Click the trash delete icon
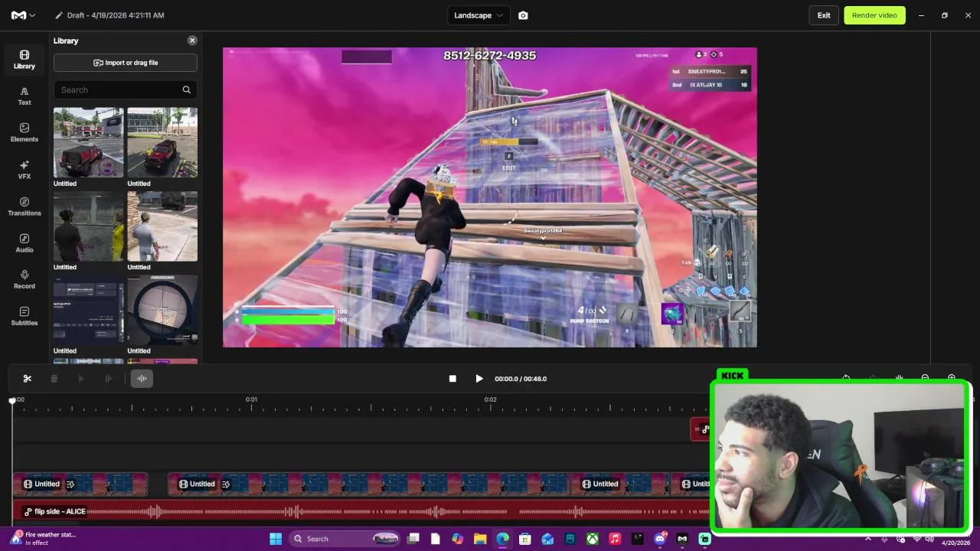Viewport: 980px width, 551px height. tap(54, 379)
